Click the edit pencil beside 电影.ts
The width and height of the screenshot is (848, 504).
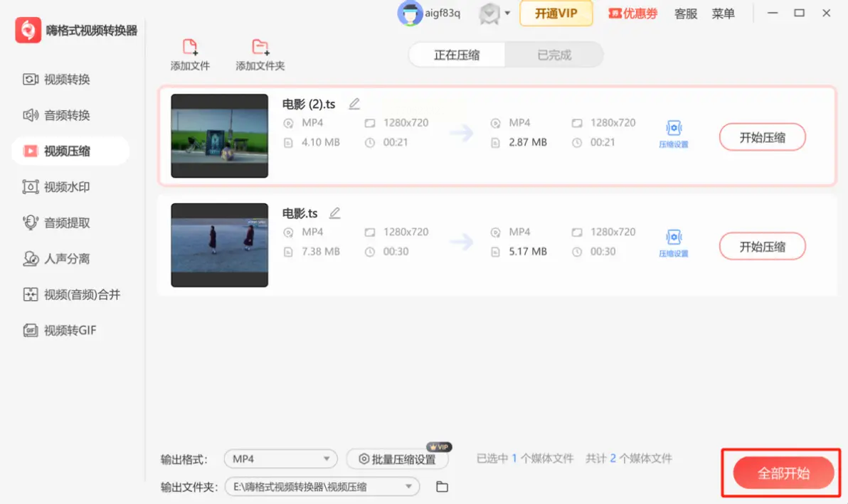tap(334, 213)
